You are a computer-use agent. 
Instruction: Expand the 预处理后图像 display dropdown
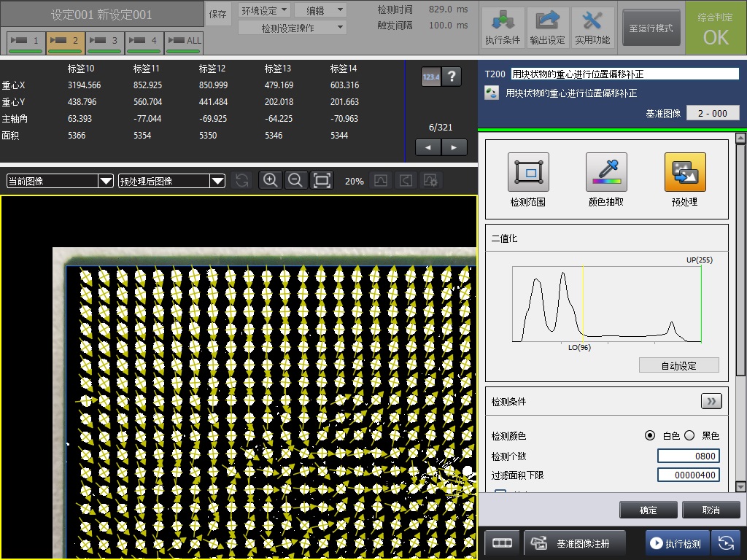tap(171, 181)
